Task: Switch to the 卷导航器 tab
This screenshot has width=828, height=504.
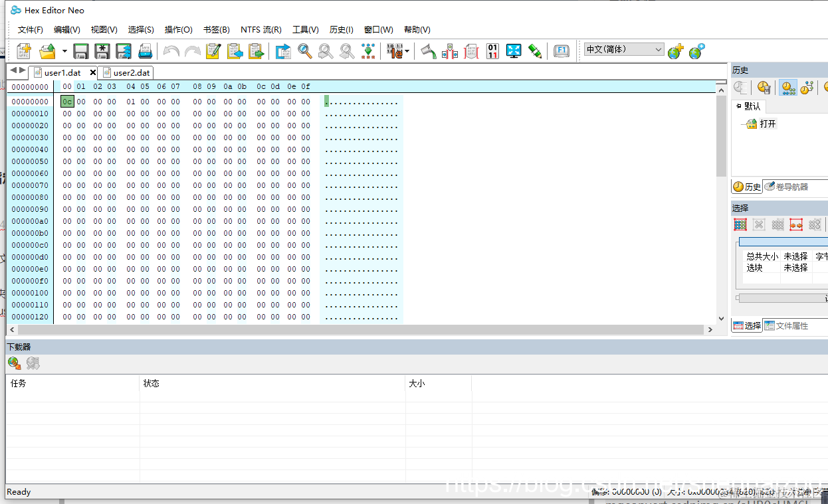Action: pyautogui.click(x=787, y=187)
